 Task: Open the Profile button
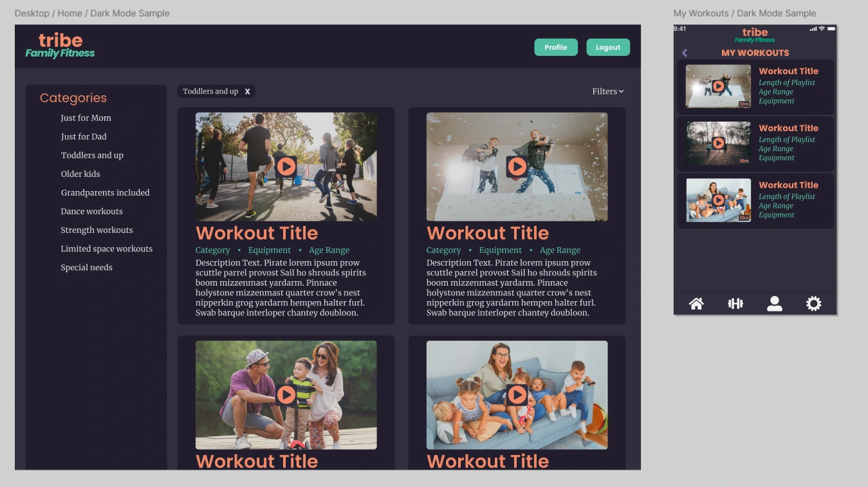556,47
